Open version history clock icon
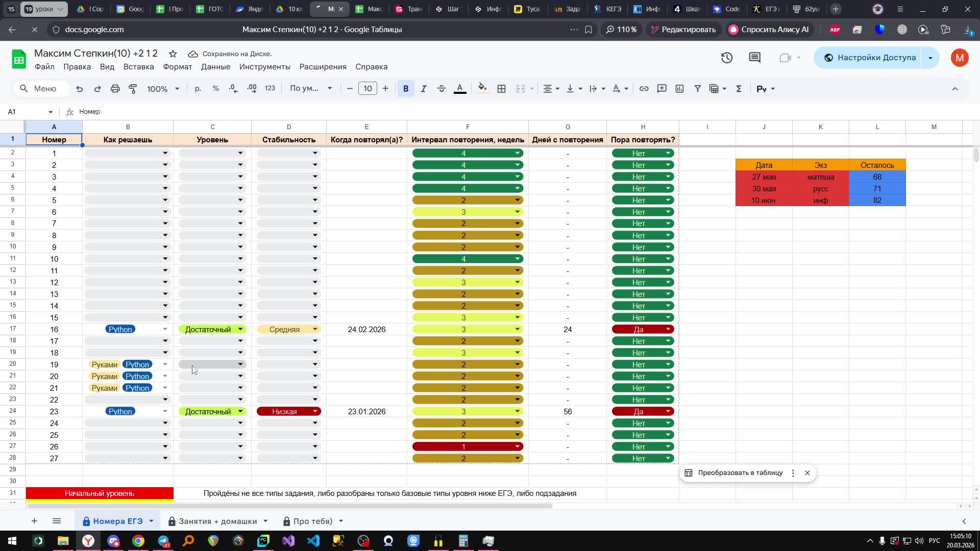Screen dimensions: 980x551 pos(726,58)
